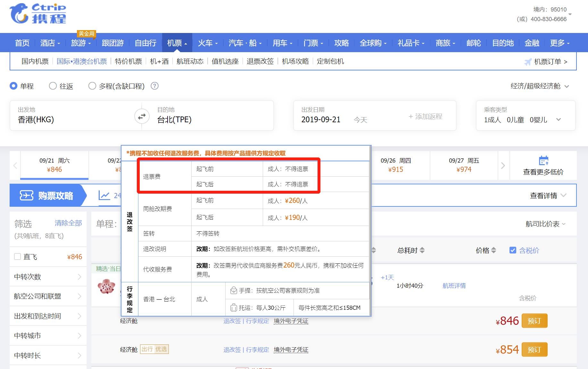
Task: Select 09/21 周六 ¥846 date tab
Action: pos(54,165)
